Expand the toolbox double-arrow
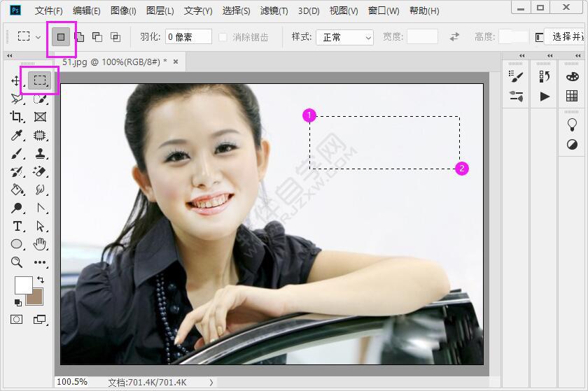The image size is (588, 391). coord(10,56)
